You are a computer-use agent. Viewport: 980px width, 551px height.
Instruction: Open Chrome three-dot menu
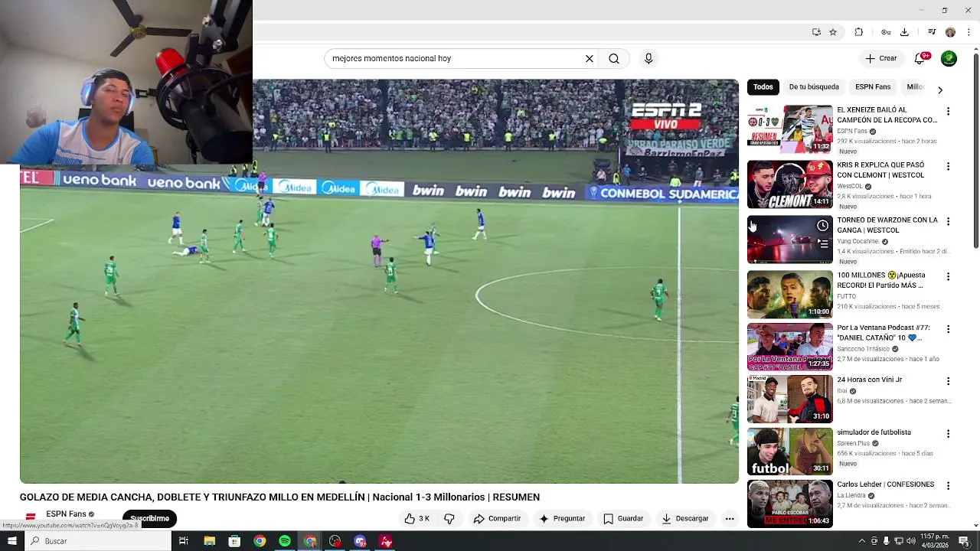pyautogui.click(x=969, y=32)
